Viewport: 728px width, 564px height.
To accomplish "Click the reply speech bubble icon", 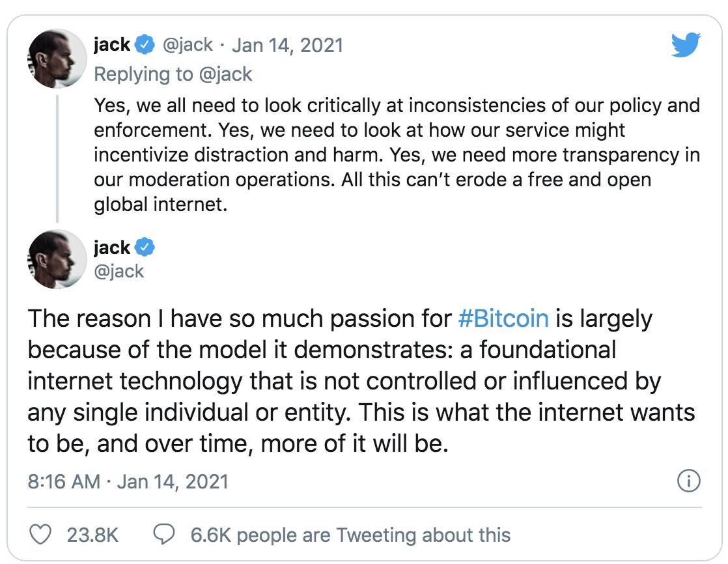I will [x=163, y=535].
